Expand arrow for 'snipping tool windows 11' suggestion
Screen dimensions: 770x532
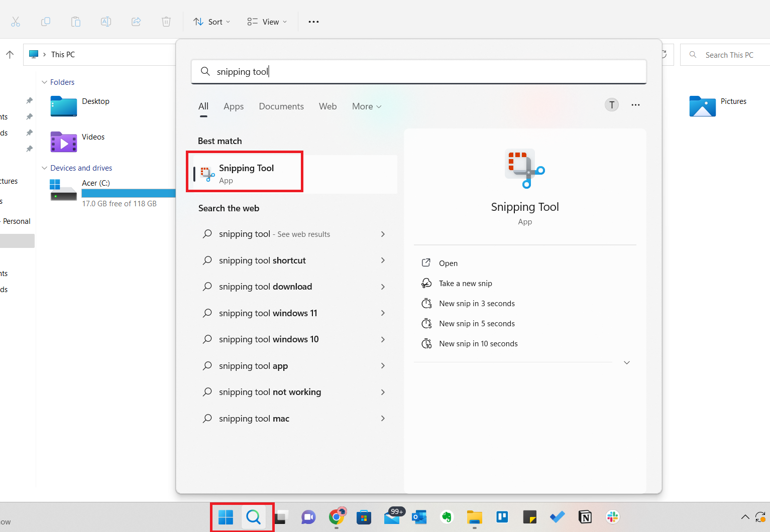pyautogui.click(x=383, y=313)
